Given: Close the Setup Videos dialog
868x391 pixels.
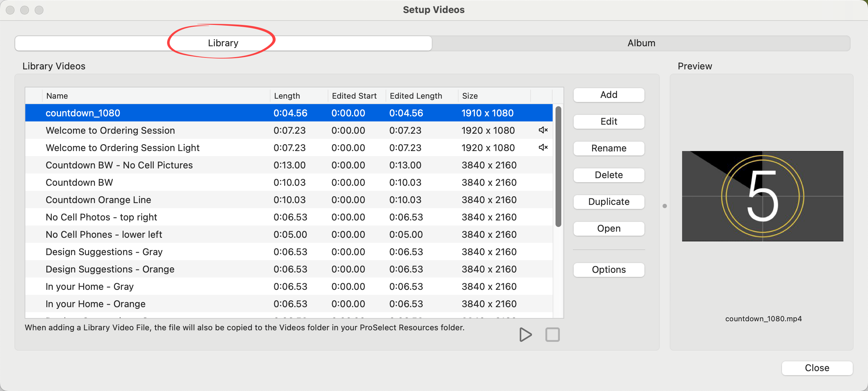Looking at the screenshot, I should 817,368.
